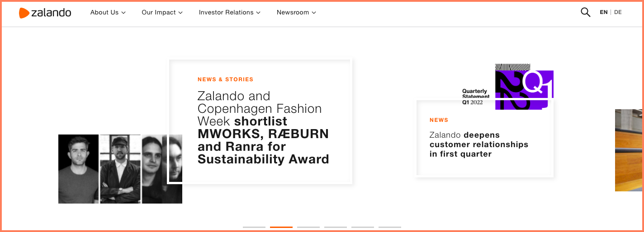The width and height of the screenshot is (644, 232).
Task: Click the orange NEWS label
Action: tap(439, 120)
